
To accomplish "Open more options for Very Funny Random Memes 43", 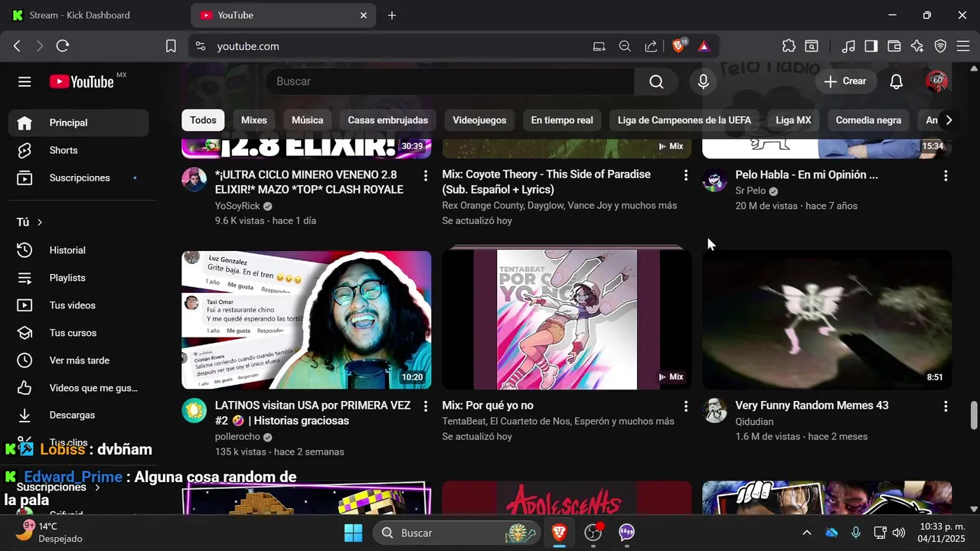I will [946, 406].
